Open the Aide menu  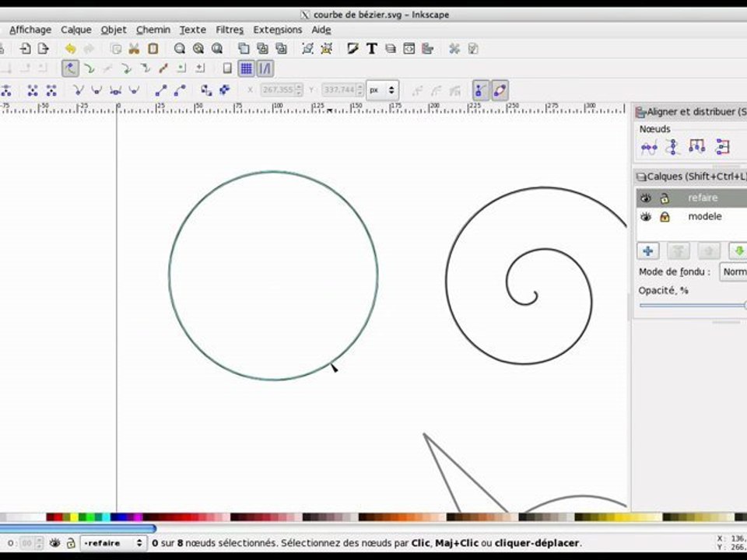[x=321, y=30]
